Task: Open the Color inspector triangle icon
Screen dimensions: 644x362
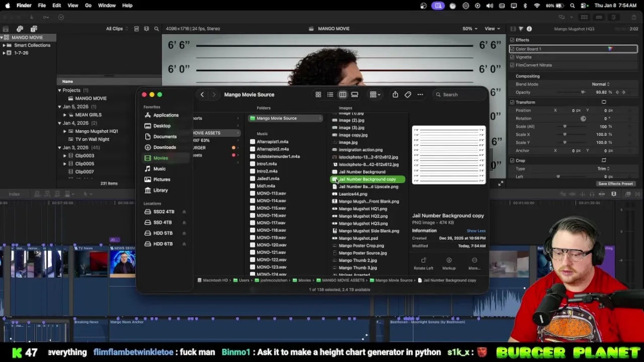Action: pyautogui.click(x=521, y=29)
